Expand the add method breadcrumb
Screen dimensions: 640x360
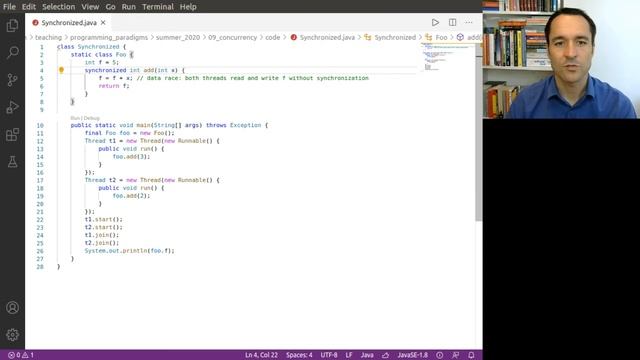coord(469,37)
